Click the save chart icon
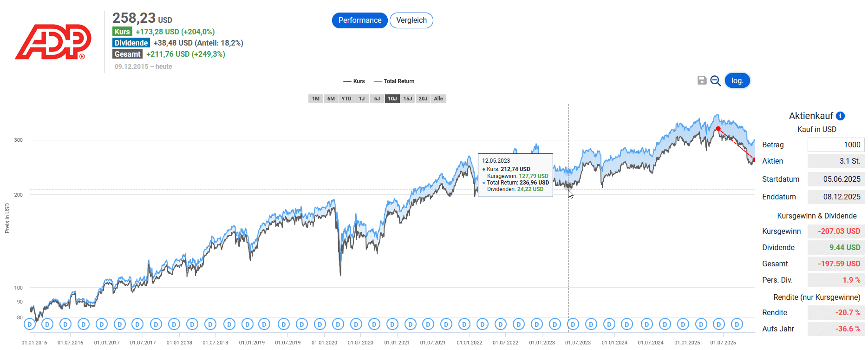Viewport: 868px width, 350px height. pos(702,80)
